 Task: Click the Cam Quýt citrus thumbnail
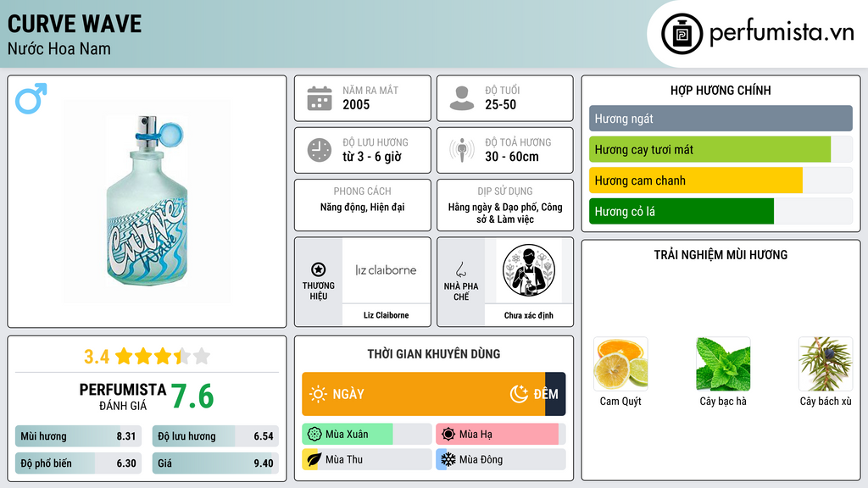pos(620,364)
